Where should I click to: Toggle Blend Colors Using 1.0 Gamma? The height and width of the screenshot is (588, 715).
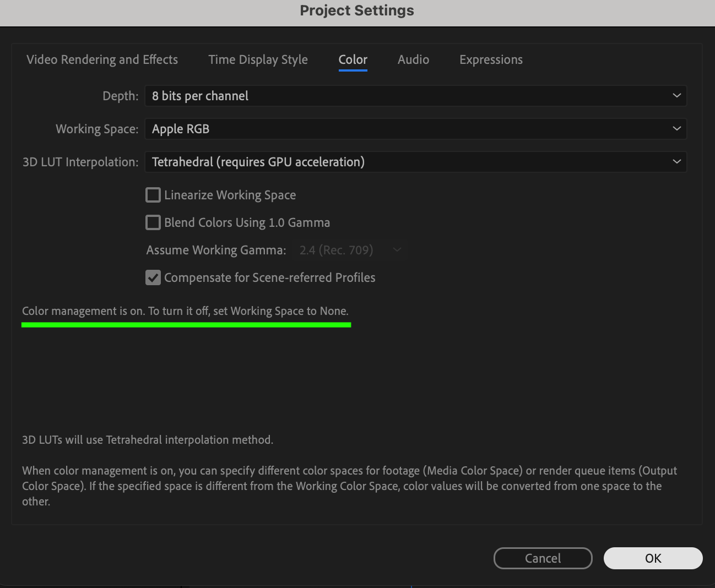point(153,222)
